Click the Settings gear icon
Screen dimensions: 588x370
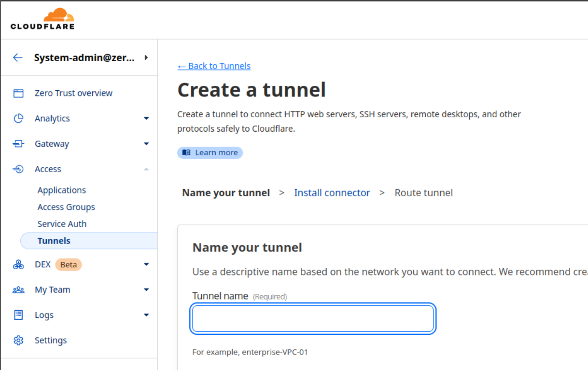(18, 341)
